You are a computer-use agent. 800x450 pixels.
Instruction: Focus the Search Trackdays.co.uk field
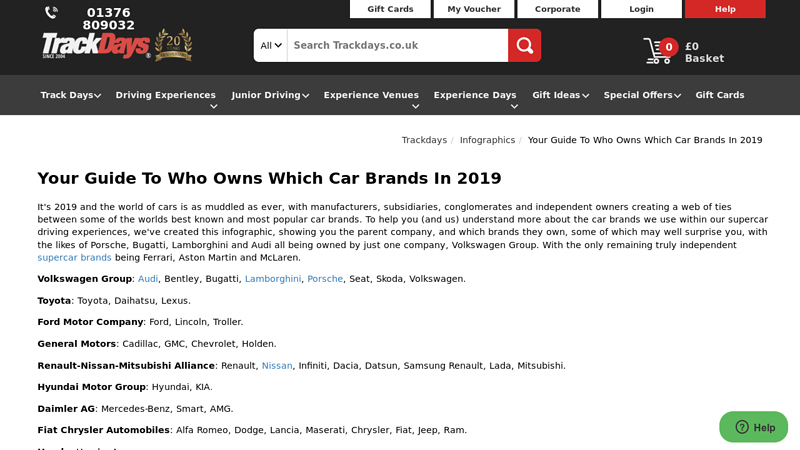click(x=397, y=45)
